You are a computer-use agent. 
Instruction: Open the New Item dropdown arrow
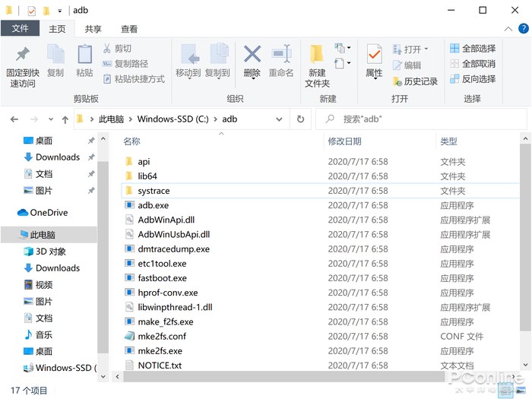tap(349, 48)
